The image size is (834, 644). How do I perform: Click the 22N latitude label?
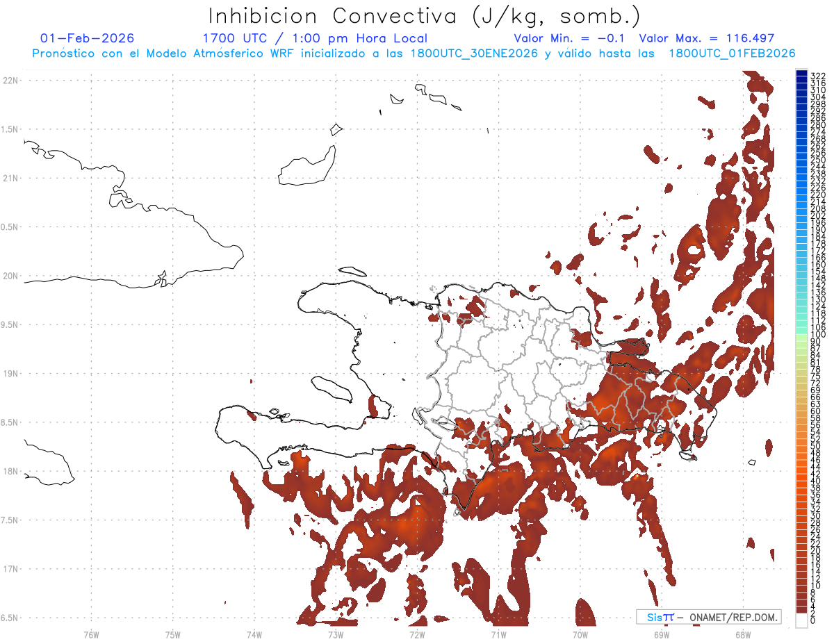[x=10, y=81]
